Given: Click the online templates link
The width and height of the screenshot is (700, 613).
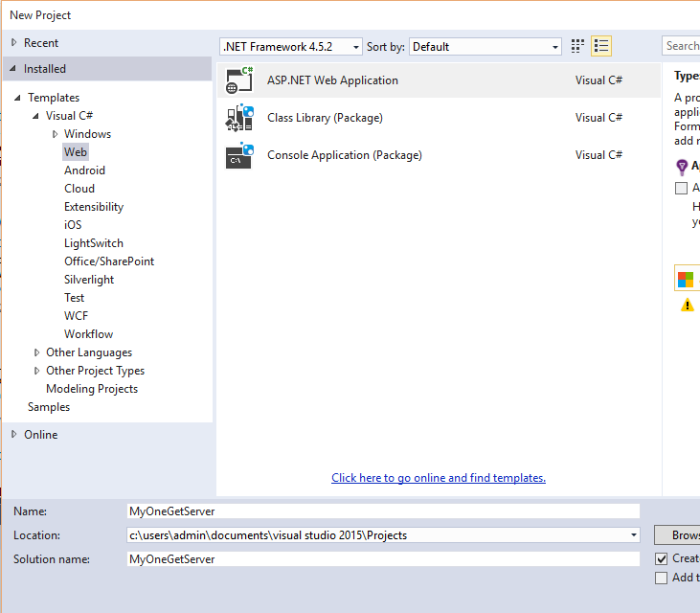Looking at the screenshot, I should coord(439,478).
